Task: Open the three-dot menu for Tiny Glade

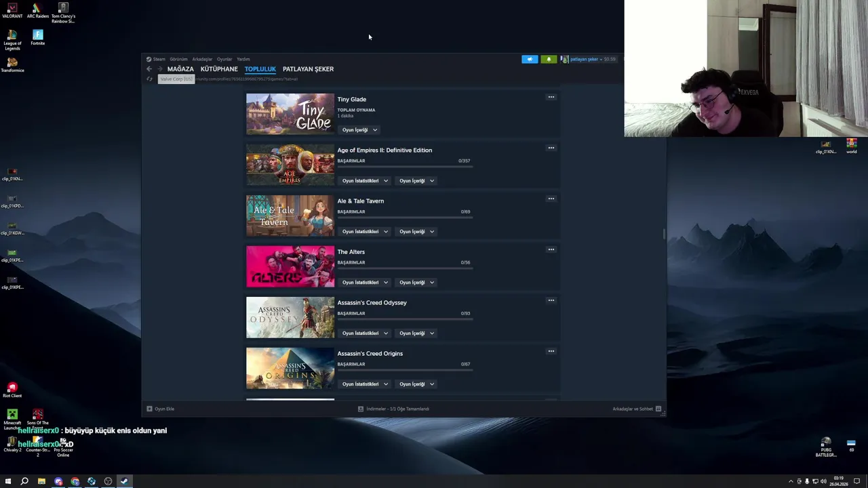Action: point(551,97)
